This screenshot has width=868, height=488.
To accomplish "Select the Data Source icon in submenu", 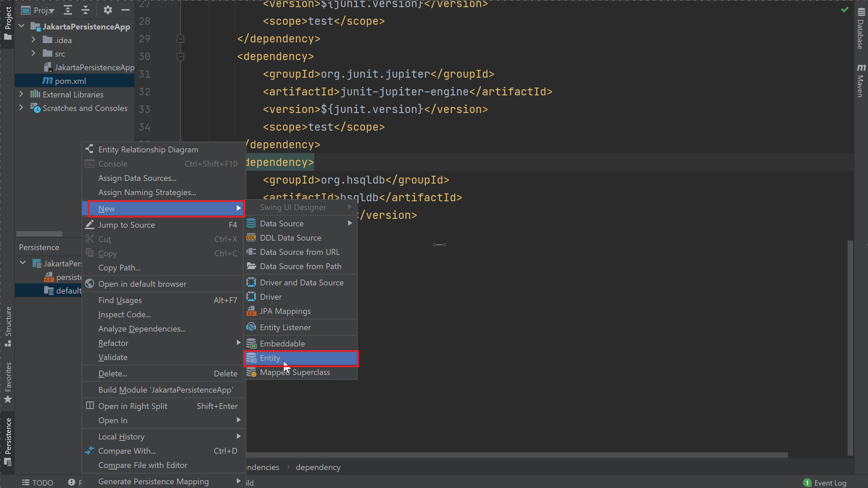I will pyautogui.click(x=251, y=223).
